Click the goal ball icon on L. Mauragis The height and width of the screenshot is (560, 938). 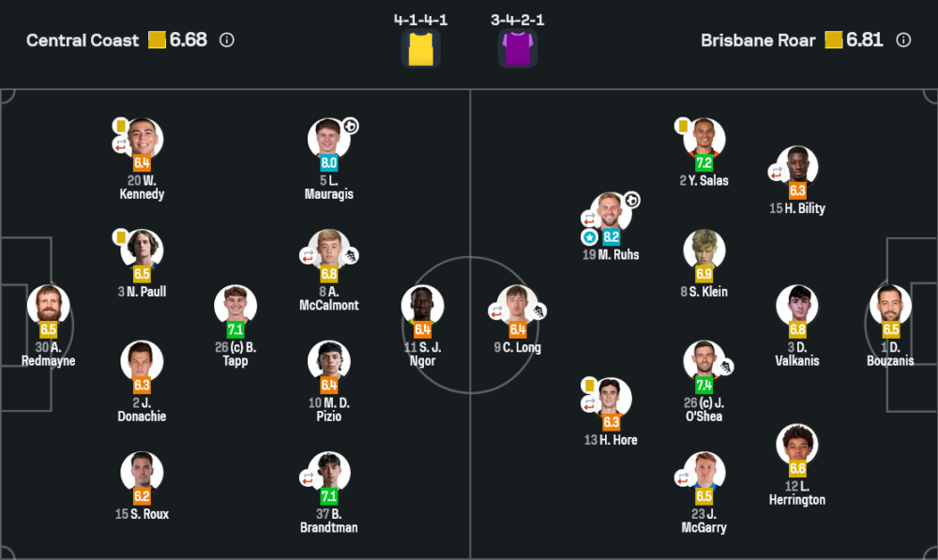point(350,126)
